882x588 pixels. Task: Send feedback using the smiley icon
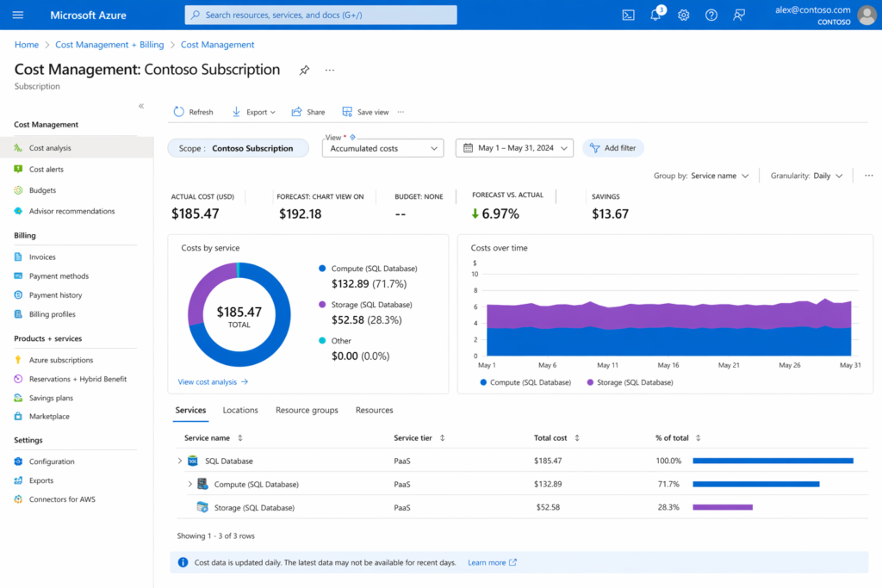point(738,15)
